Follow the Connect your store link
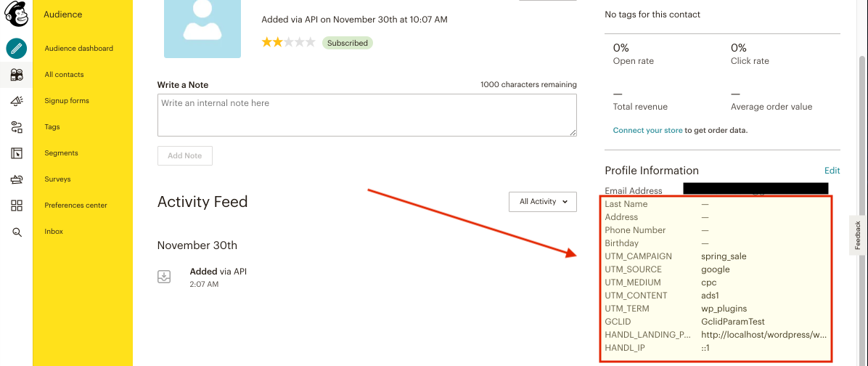 tap(647, 131)
